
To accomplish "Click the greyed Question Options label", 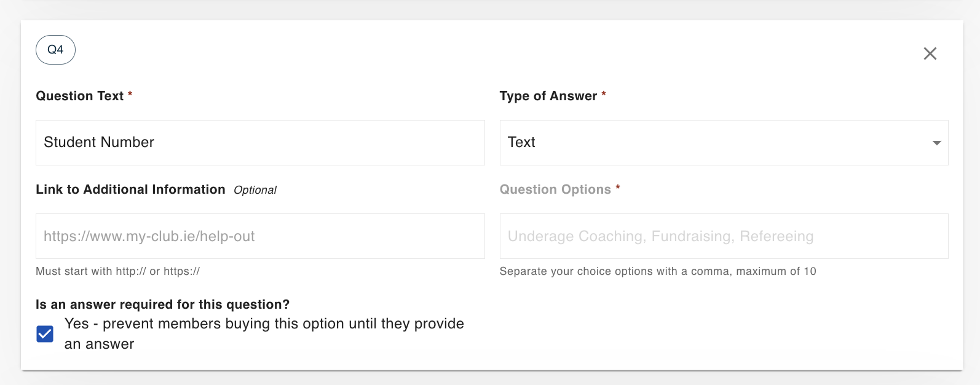I will coord(555,189).
